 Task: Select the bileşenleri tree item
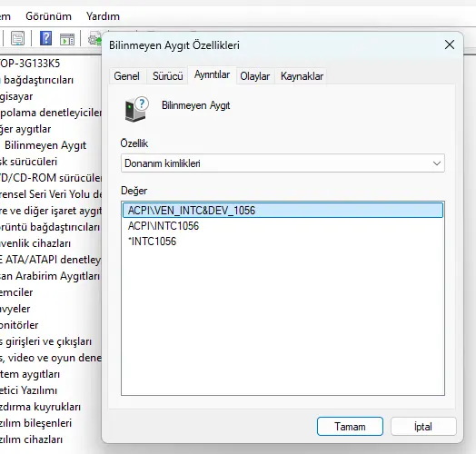pos(35,423)
